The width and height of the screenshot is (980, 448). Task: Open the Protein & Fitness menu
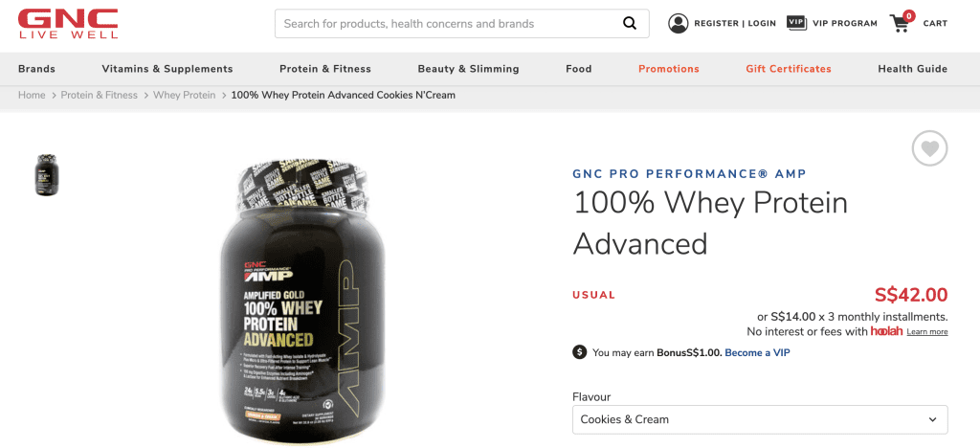(x=325, y=69)
